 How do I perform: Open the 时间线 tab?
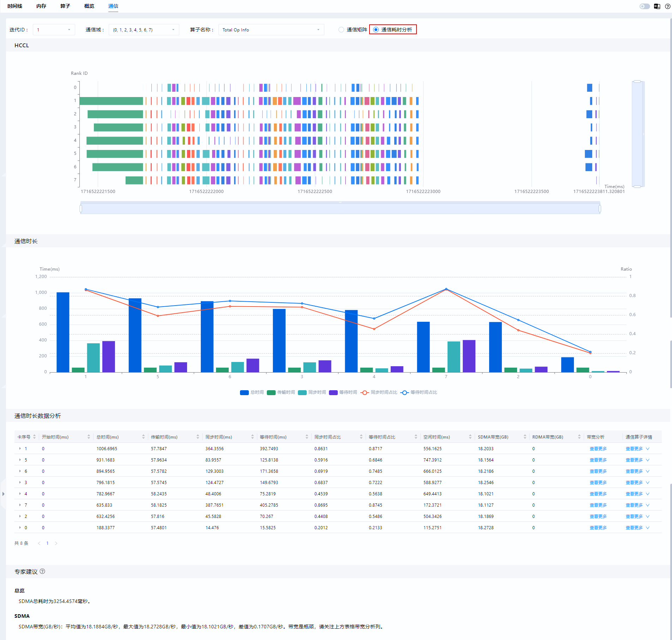click(x=15, y=6)
